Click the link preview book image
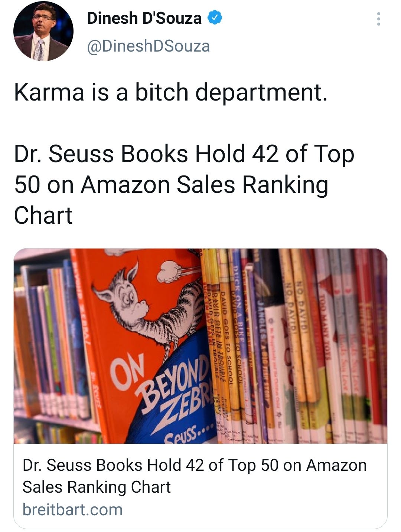401x532 pixels. click(x=200, y=346)
